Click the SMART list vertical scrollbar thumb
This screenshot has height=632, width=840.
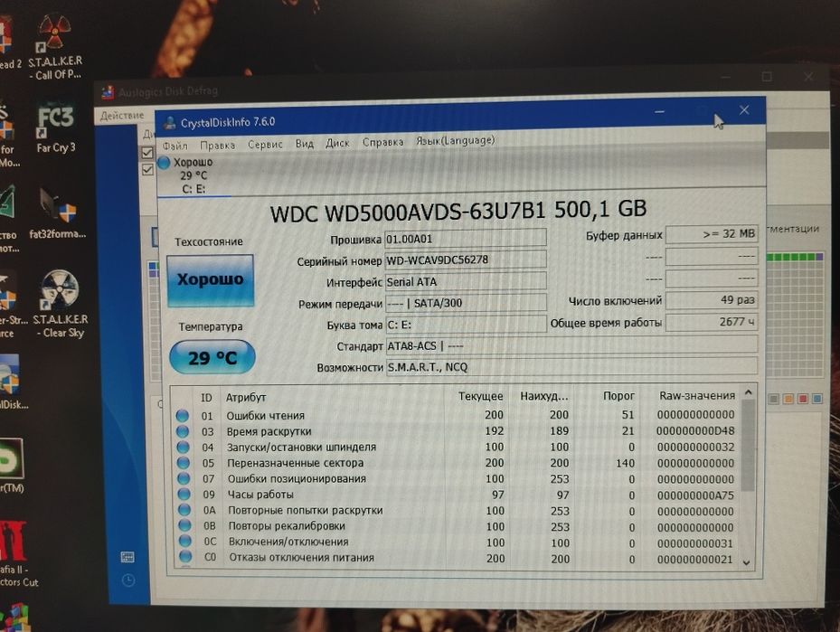click(x=748, y=446)
